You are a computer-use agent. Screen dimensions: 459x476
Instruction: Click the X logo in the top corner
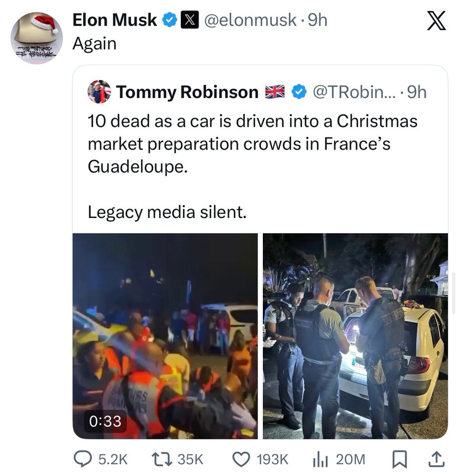[x=436, y=20]
